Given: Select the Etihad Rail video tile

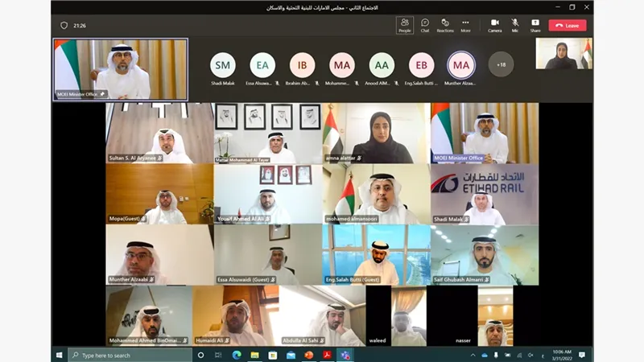Looking at the screenshot, I should [485, 195].
